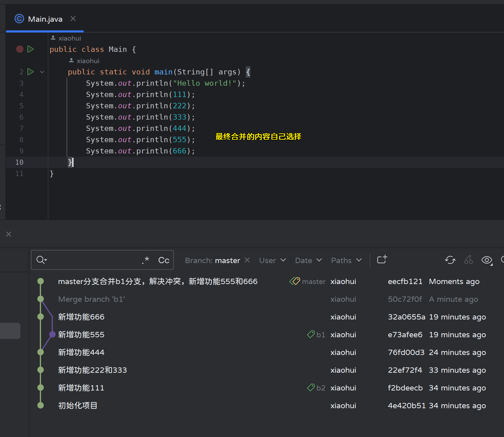Open search history magnifier dropdown
The height and width of the screenshot is (437, 504).
[42, 260]
